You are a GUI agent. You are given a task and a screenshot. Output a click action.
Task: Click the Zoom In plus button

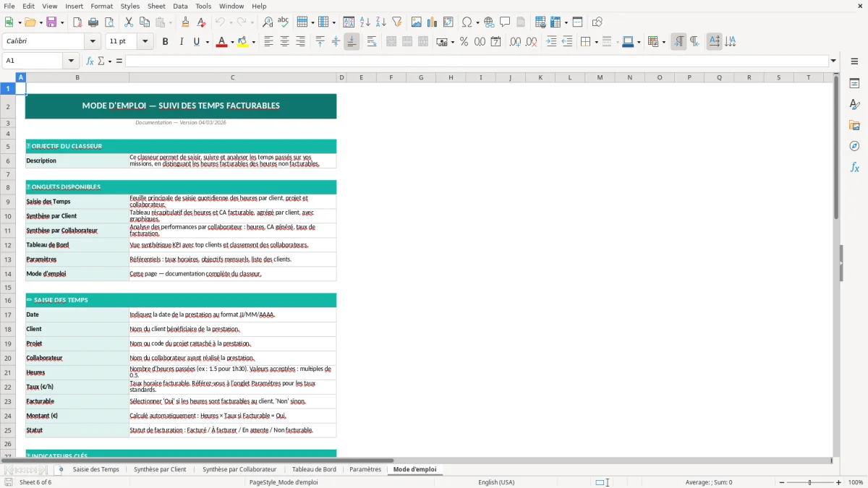[839, 482]
